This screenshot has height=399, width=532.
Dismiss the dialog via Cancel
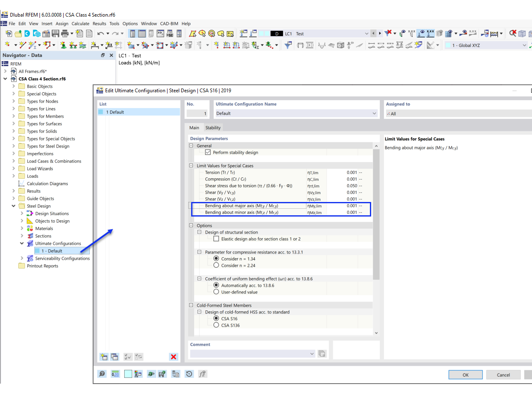click(x=503, y=374)
